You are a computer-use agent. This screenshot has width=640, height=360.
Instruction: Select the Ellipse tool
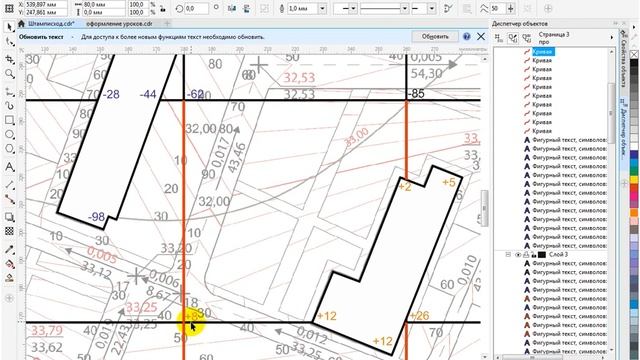pyautogui.click(x=9, y=135)
